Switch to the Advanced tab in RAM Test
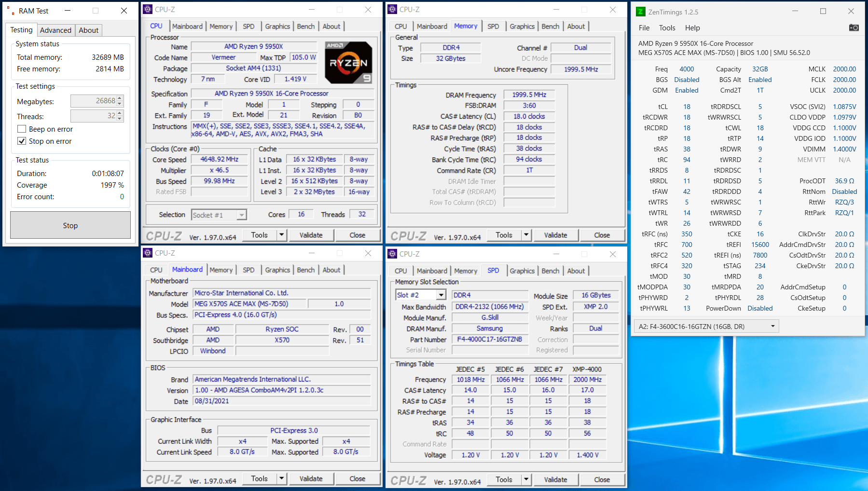Image resolution: width=868 pixels, height=491 pixels. 55,30
